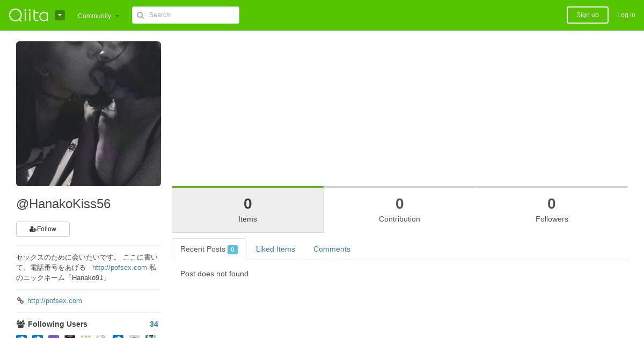Click the Following Users group icon
Viewport: 644px width, 338px height.
point(21,324)
